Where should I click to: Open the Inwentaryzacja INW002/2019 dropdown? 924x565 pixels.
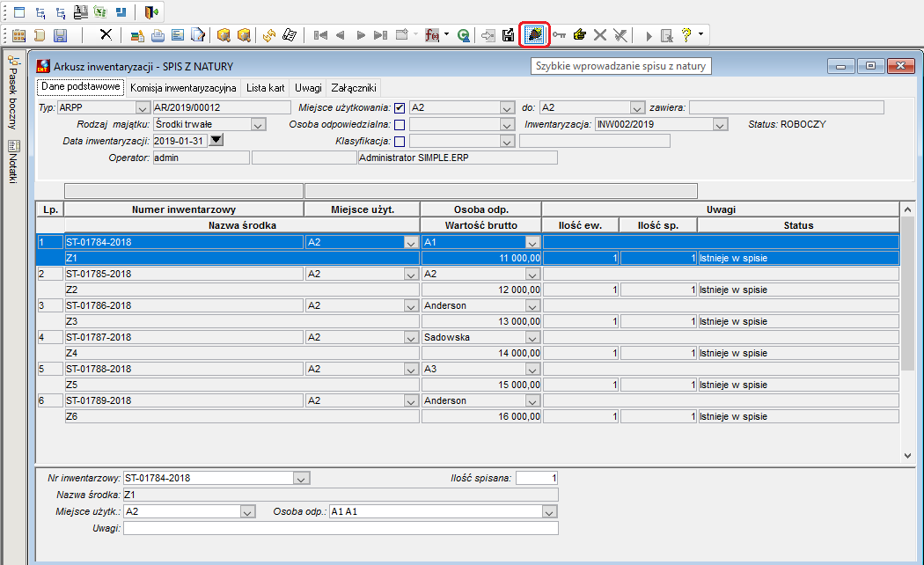720,124
